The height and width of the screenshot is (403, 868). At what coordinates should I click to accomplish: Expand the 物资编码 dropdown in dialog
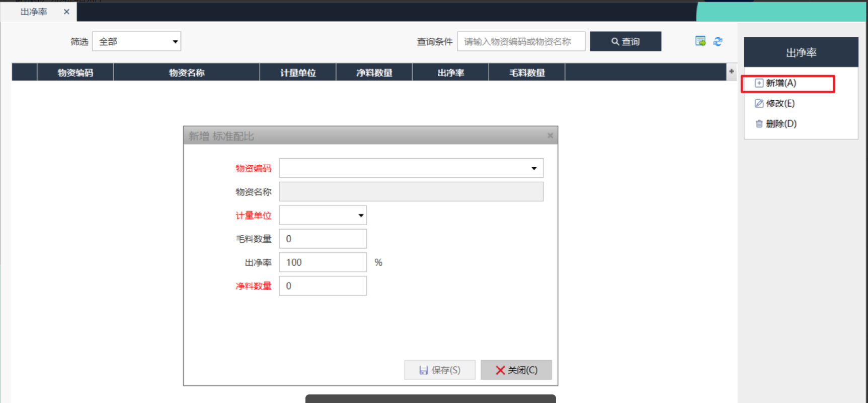[x=533, y=168]
